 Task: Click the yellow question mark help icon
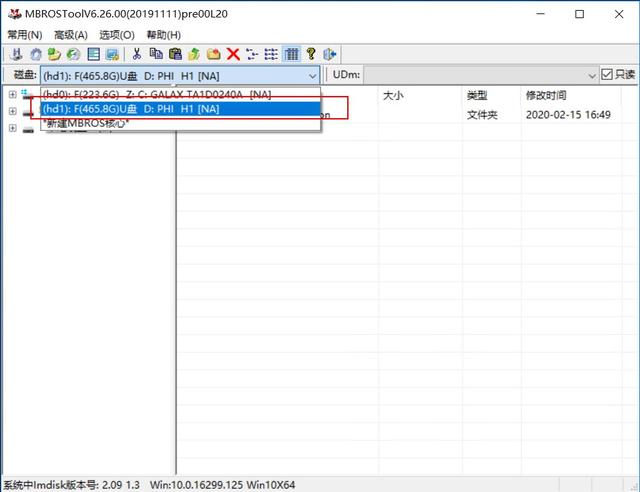pos(311,54)
